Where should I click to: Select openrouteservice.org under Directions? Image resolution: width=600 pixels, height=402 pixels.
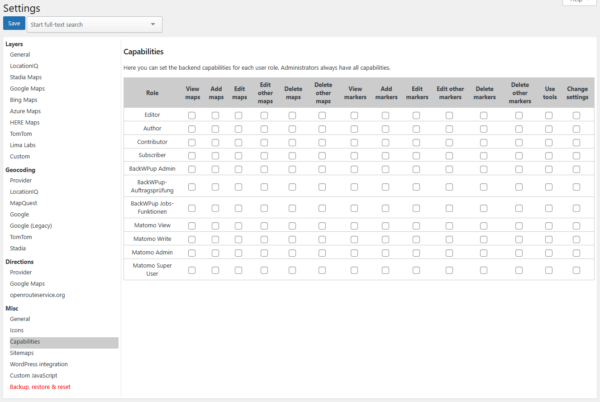pyautogui.click(x=38, y=295)
